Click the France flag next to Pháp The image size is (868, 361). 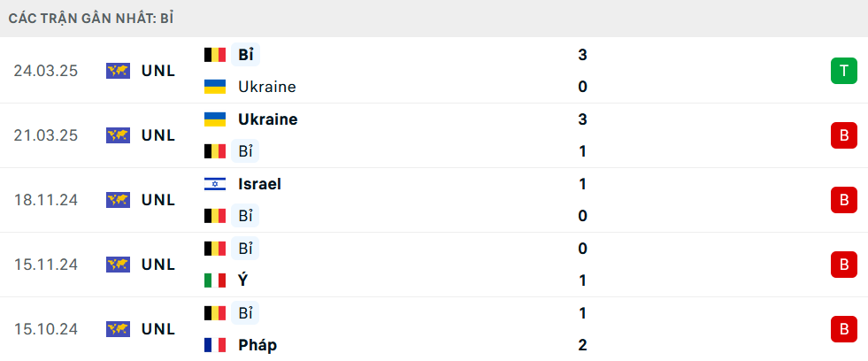(x=215, y=345)
